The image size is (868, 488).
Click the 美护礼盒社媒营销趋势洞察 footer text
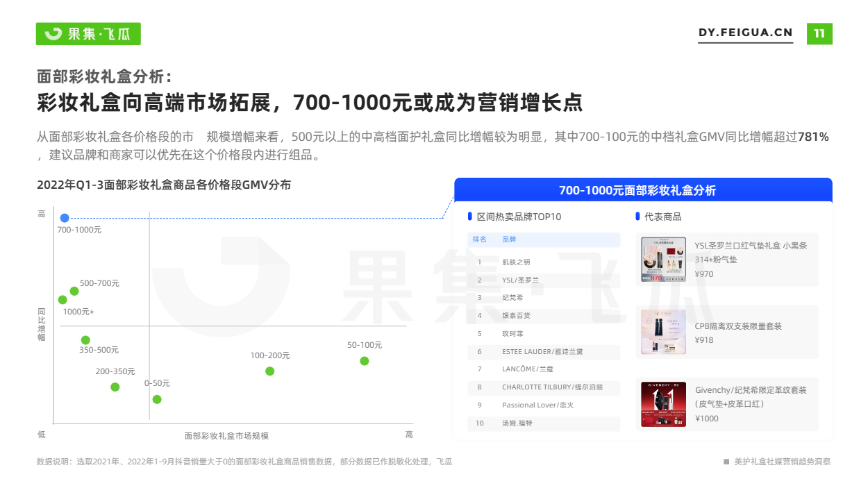point(782,462)
